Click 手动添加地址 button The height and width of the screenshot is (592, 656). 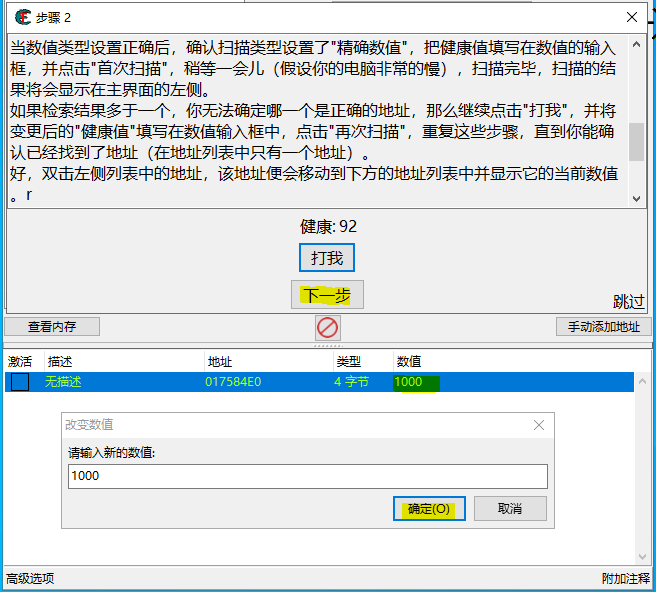603,326
